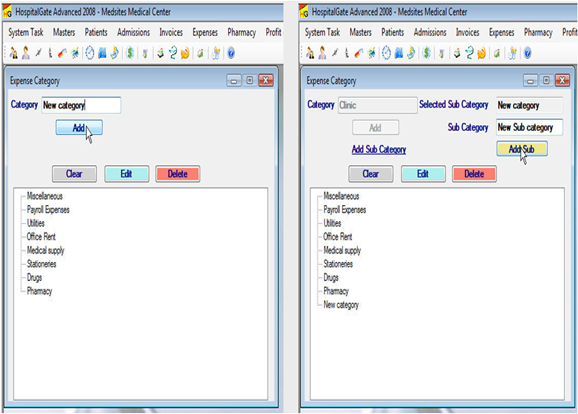Click the clock icon in the left window toolbar
The image size is (578, 414).
(90, 53)
